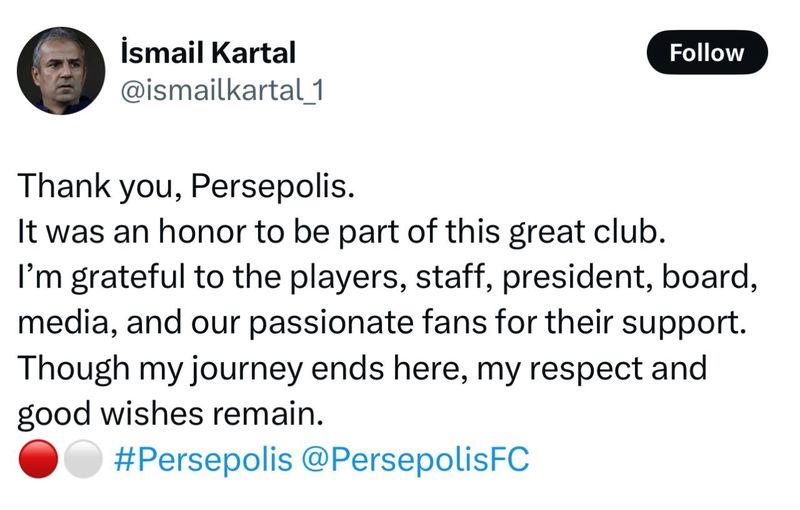Image resolution: width=800 pixels, height=510 pixels.
Task: Click the İsmail Kartal display name
Action: pos(208,53)
